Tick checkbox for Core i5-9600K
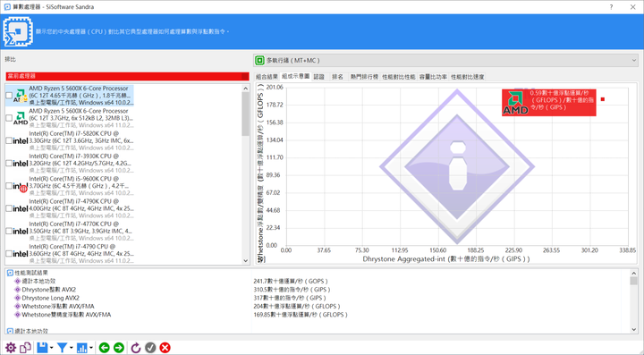644x355 pixels. (x=9, y=186)
